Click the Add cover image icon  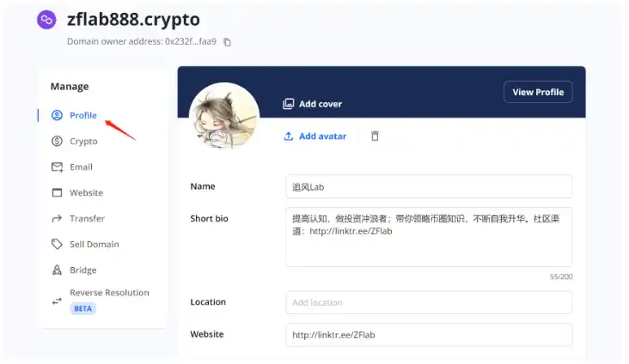(x=289, y=104)
